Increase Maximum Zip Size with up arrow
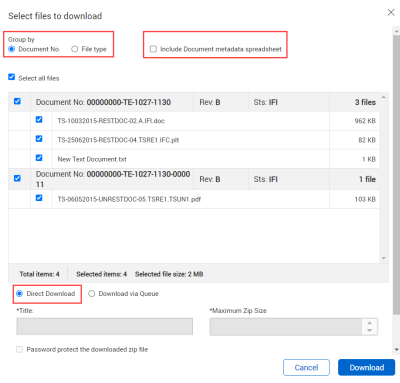Screen dimensions: 400x383 click(x=369, y=323)
